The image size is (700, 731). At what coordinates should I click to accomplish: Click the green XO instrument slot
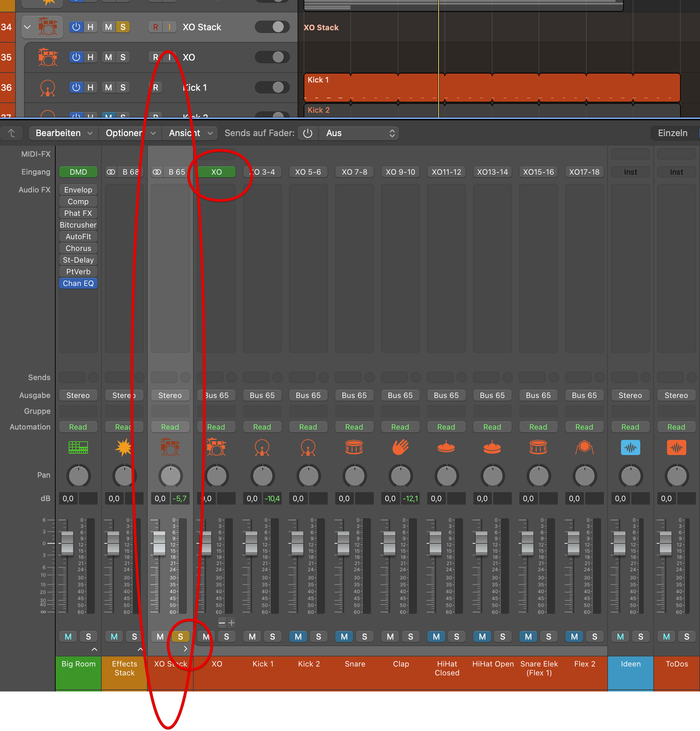[216, 172]
